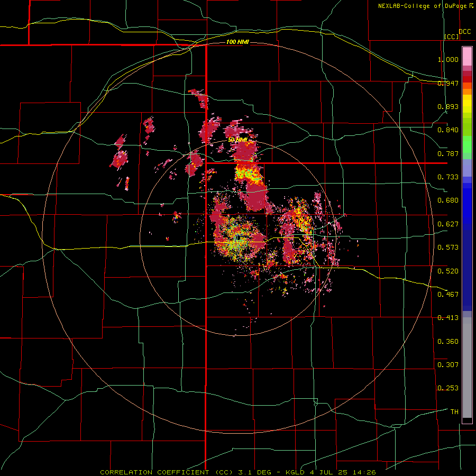The width and height of the screenshot is (476, 476).
Task: Pick the light pink swatch atop the color bar
Action: 467,57
